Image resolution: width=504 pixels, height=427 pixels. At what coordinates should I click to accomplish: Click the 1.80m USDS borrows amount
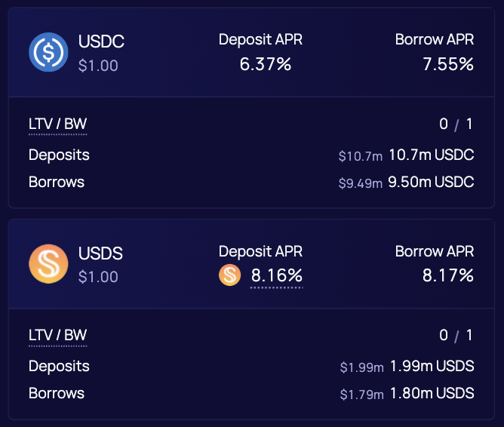[x=432, y=393]
